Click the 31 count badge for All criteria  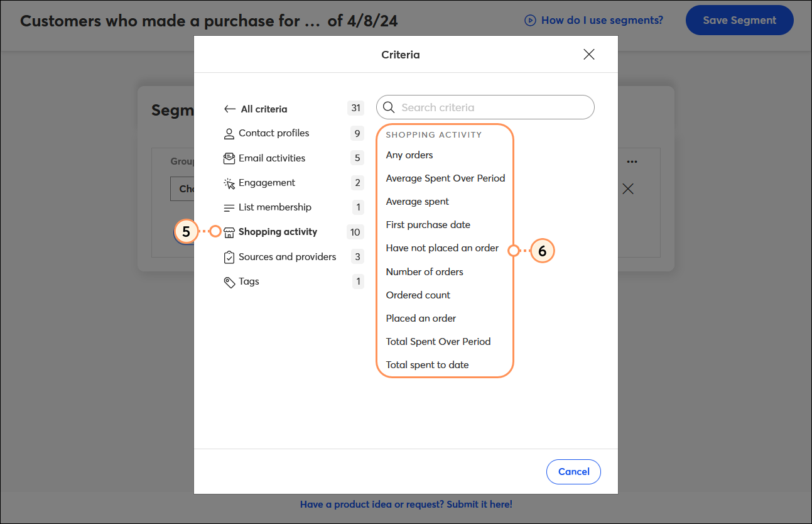[356, 108]
